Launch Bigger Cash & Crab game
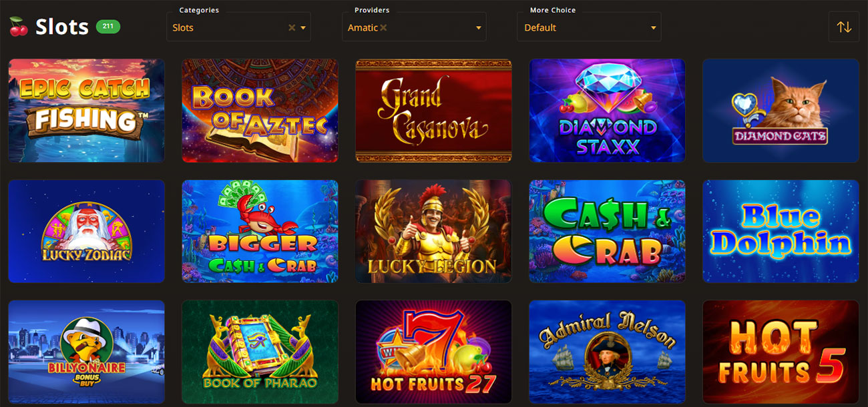The image size is (868, 407). coord(260,231)
